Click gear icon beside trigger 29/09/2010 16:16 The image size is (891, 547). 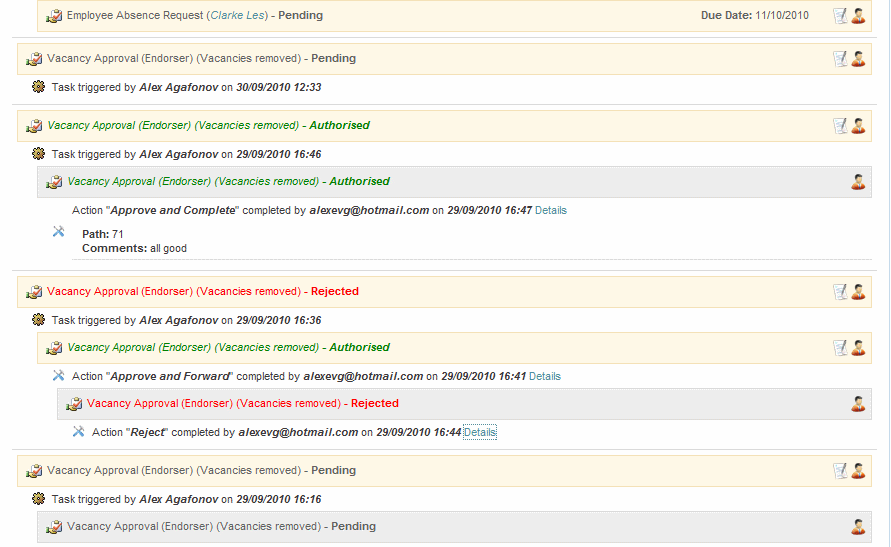click(x=38, y=499)
